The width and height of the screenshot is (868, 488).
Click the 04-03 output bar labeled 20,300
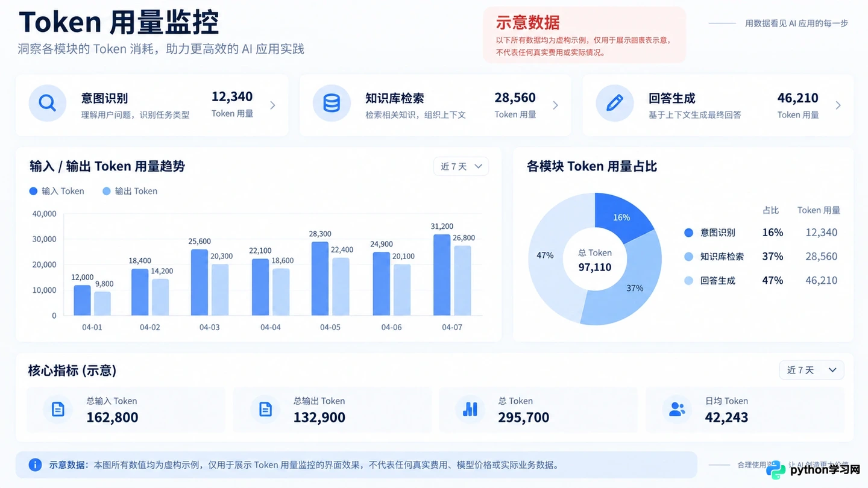pos(221,290)
